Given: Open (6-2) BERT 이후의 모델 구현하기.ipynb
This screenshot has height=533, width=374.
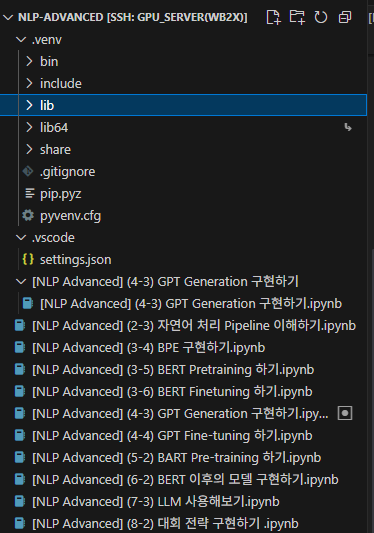Looking at the screenshot, I should point(185,480).
